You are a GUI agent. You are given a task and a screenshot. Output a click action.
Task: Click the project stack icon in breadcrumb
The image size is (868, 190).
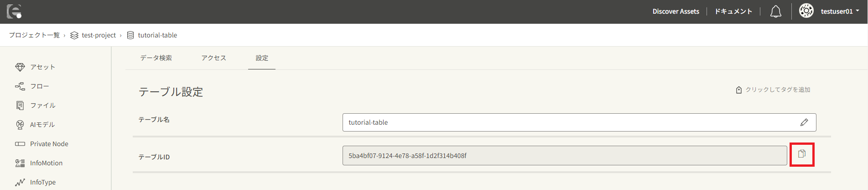click(x=74, y=35)
